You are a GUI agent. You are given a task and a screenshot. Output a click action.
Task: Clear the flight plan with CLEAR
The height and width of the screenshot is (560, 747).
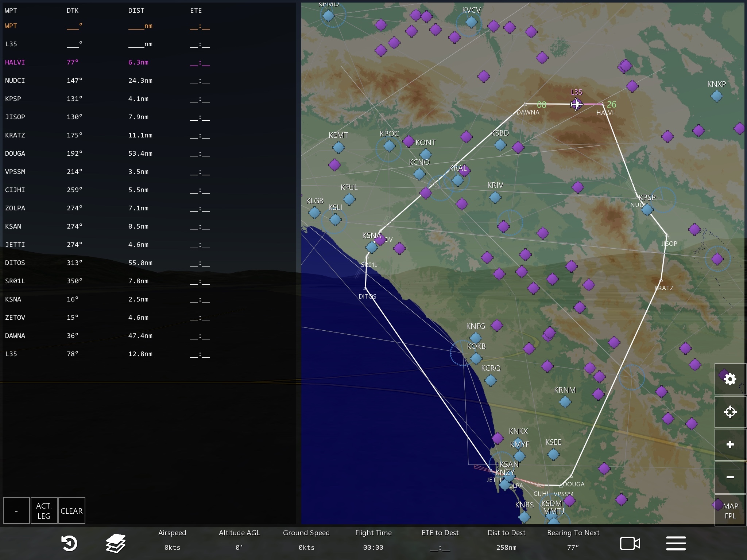pyautogui.click(x=71, y=510)
